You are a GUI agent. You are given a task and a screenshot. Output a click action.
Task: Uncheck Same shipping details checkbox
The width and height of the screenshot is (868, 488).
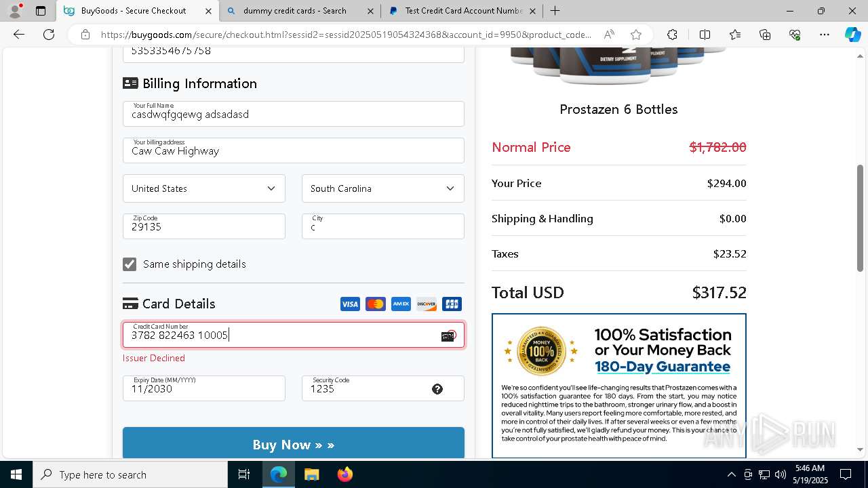(x=130, y=264)
